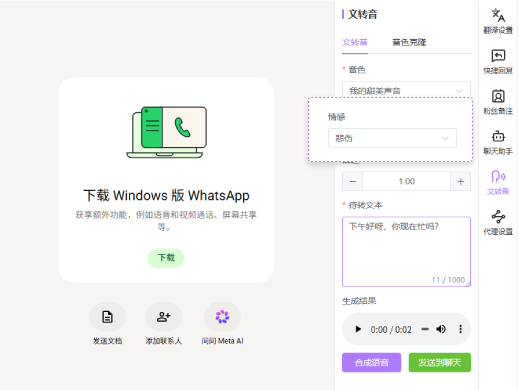Click the green 发送到聊天 button
Image resolution: width=518 pixels, height=390 pixels.
coord(440,362)
